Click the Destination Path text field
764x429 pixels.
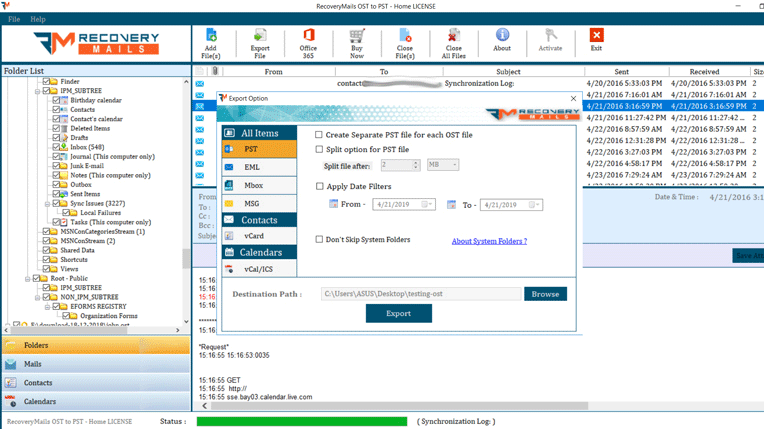421,294
